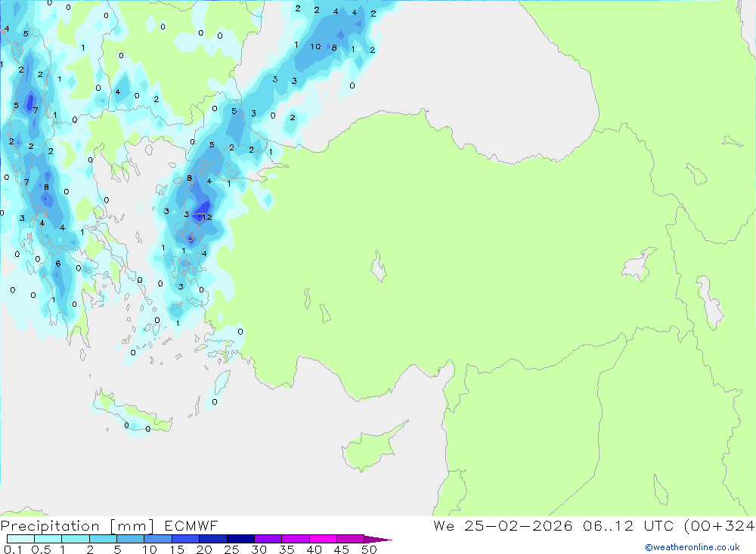
Task: Click the "50" legend scale label
Action: tap(369, 549)
